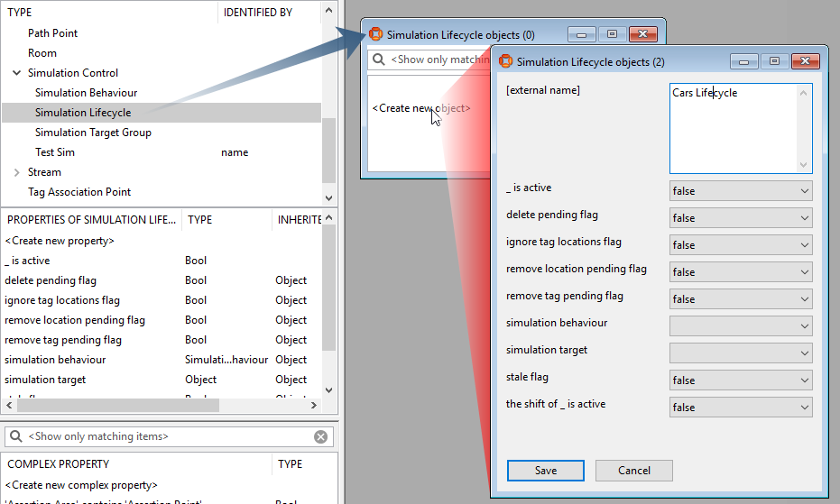This screenshot has width=840, height=504.
Task: Minimize the Simulation Lifecycle objects (2) window
Action: click(x=743, y=61)
